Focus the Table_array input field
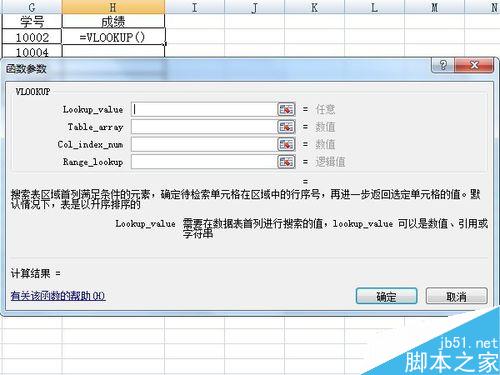The image size is (500, 375). (204, 127)
